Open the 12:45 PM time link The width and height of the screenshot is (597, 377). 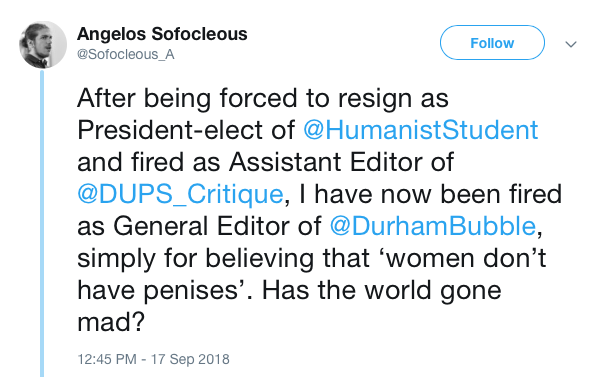(x=107, y=359)
